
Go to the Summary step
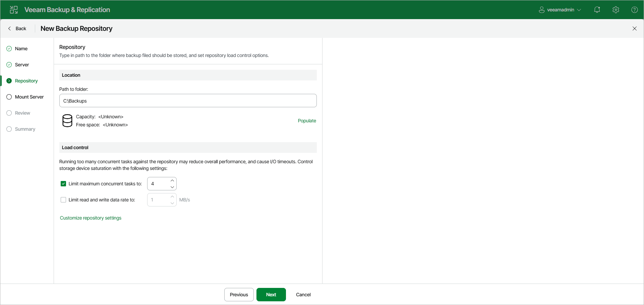click(25, 129)
